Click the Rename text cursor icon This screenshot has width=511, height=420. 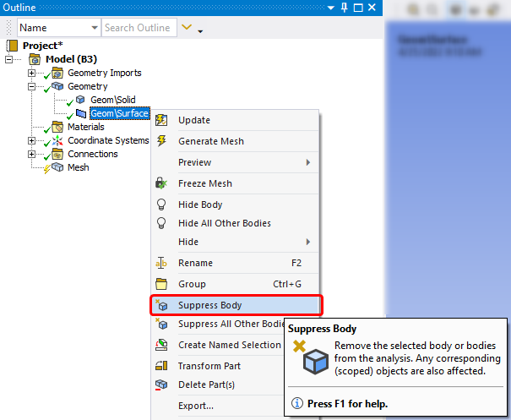pos(161,263)
